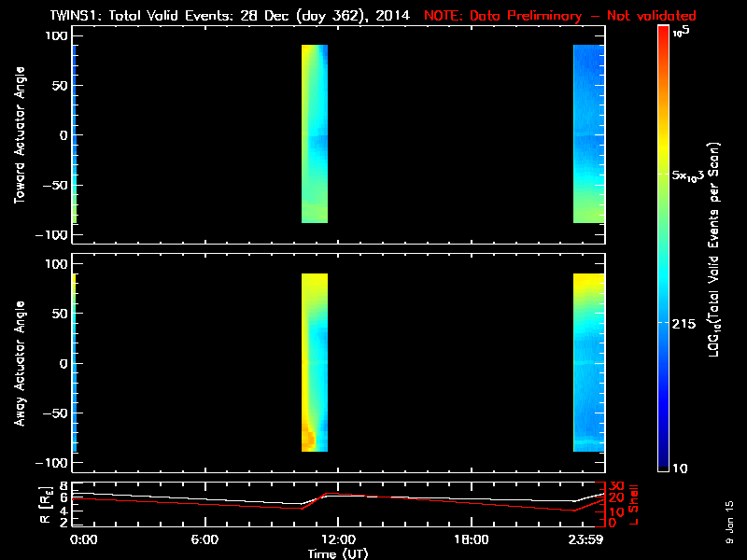747x560 pixels.
Task: Click the midday data strip in Toward panel
Action: click(315, 133)
